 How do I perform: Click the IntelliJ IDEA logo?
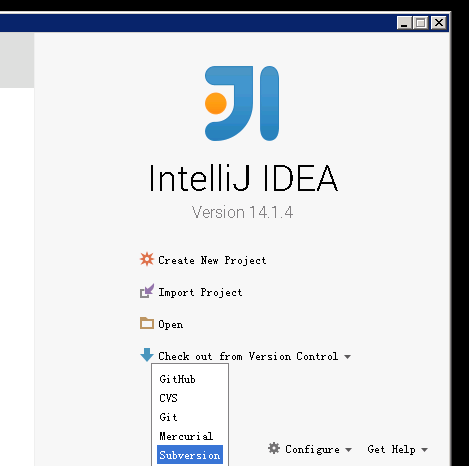pyautogui.click(x=242, y=103)
